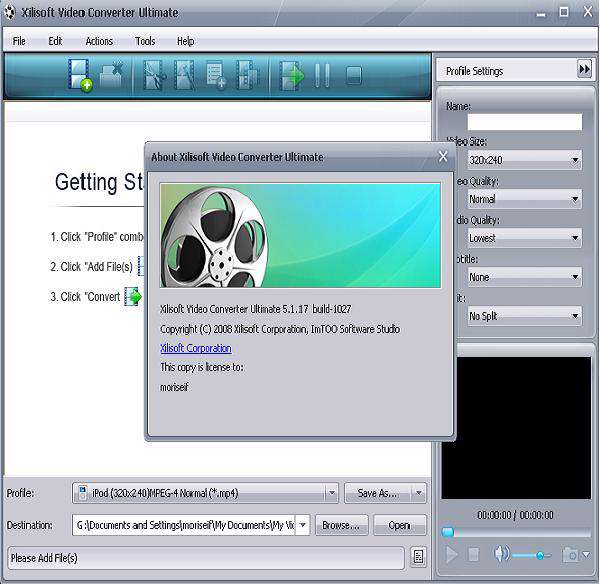Open the Effect editing toolbar icon

[x=184, y=75]
